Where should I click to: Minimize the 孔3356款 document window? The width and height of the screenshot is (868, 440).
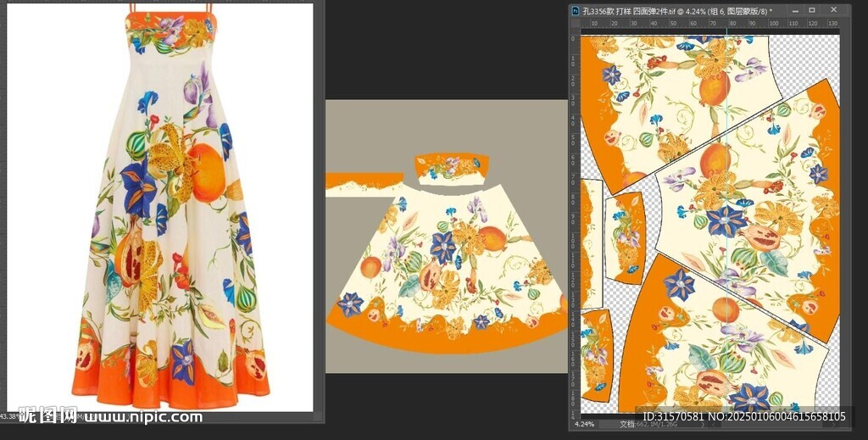(x=794, y=10)
